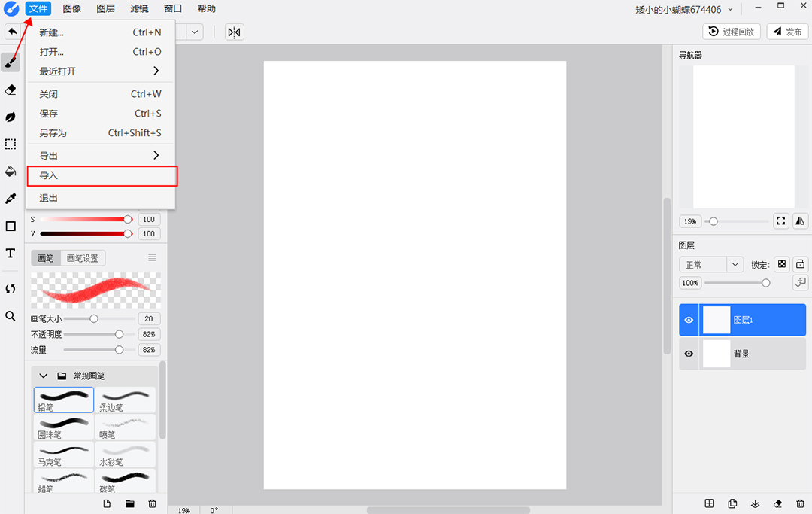
Task: Toggle lock transparency checkerboard icon
Action: click(x=782, y=264)
